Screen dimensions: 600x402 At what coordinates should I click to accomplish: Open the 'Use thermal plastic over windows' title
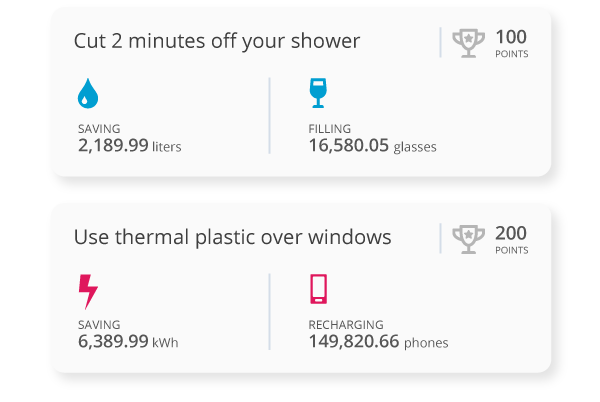[x=232, y=237]
